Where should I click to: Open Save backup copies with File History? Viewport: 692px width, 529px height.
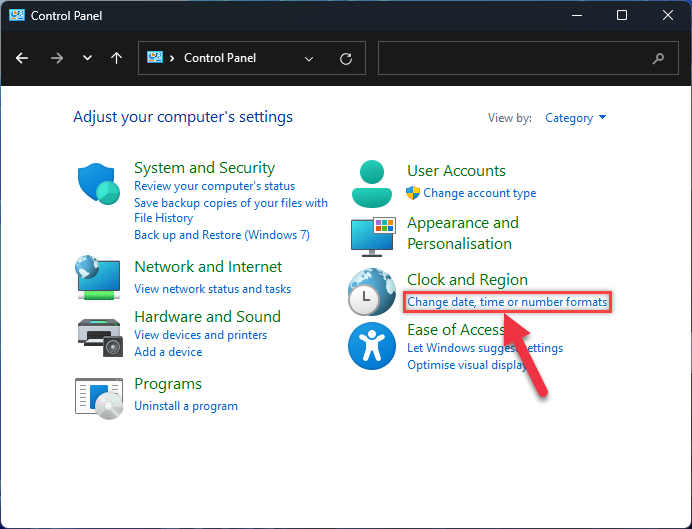point(231,210)
